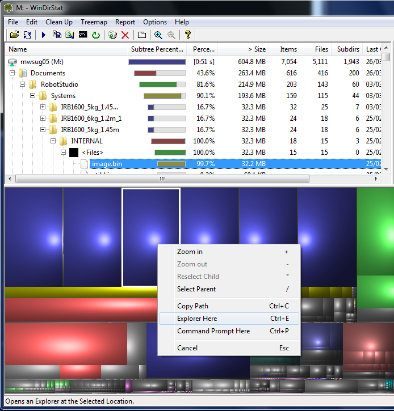Expand the IRB1600_6kg_1.2m_1 folder node
Screen dimensions: 394x411
point(43,118)
